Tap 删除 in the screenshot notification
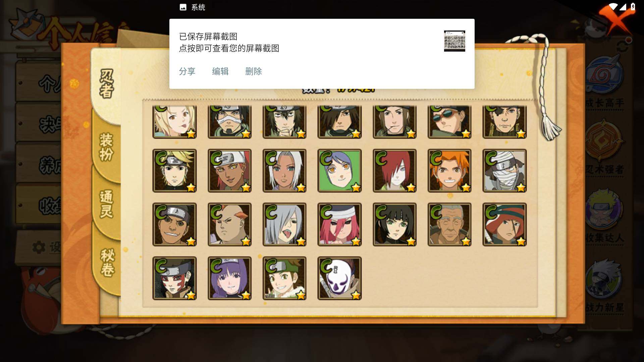The width and height of the screenshot is (644, 362). coord(254,71)
